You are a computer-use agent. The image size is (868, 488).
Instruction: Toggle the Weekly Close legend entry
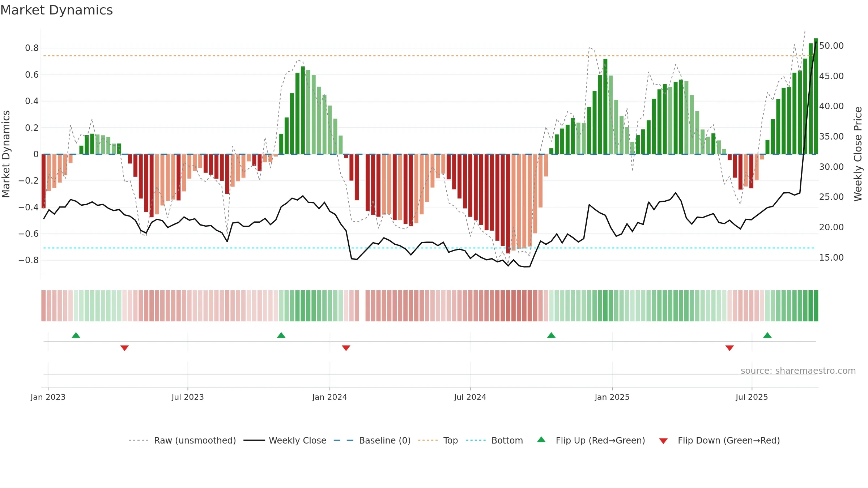[285, 440]
